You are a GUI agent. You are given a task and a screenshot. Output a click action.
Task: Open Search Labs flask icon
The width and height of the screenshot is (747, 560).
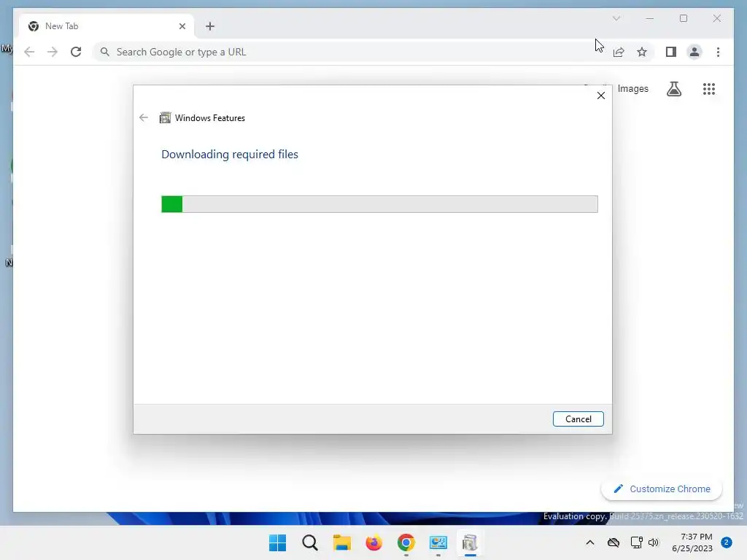click(x=673, y=88)
